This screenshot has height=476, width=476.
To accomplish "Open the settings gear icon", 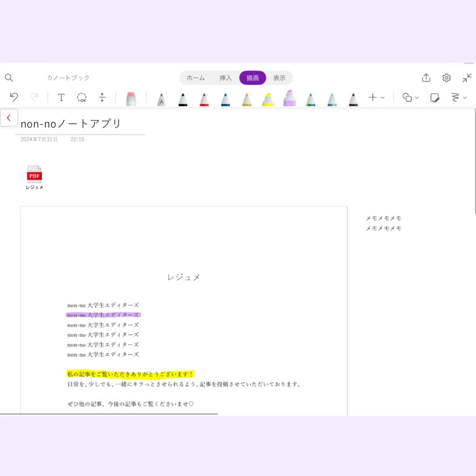I will tap(446, 78).
